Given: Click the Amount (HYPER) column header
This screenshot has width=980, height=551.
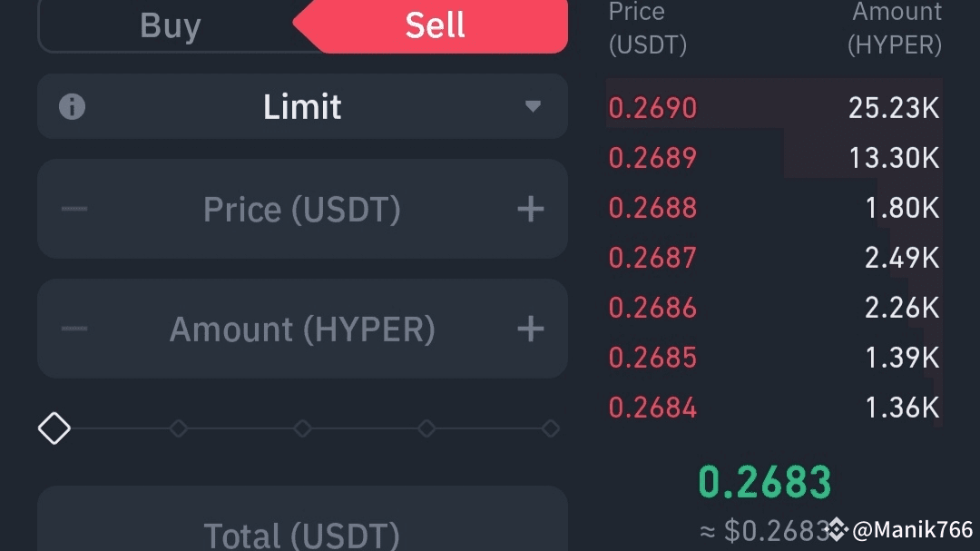Looking at the screenshot, I should click(x=896, y=27).
